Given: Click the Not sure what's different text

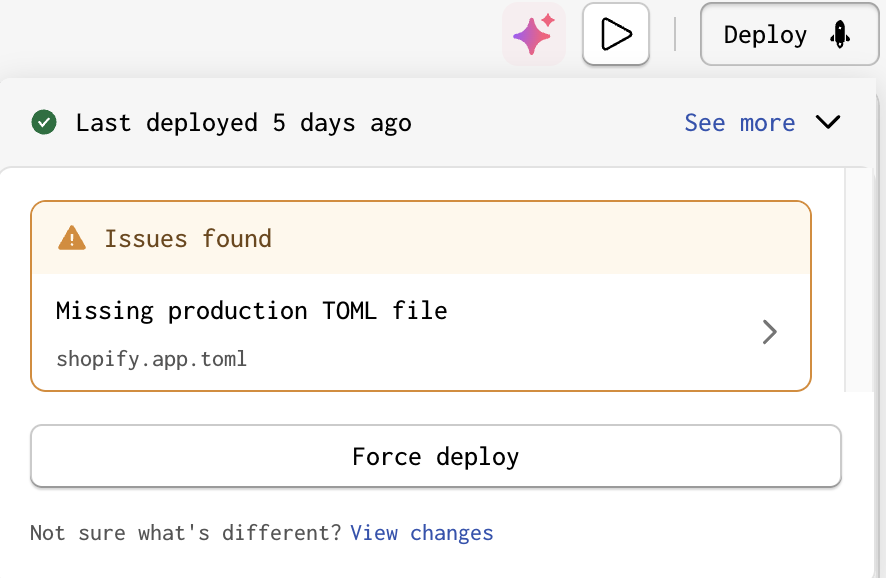Looking at the screenshot, I should (x=185, y=533).
